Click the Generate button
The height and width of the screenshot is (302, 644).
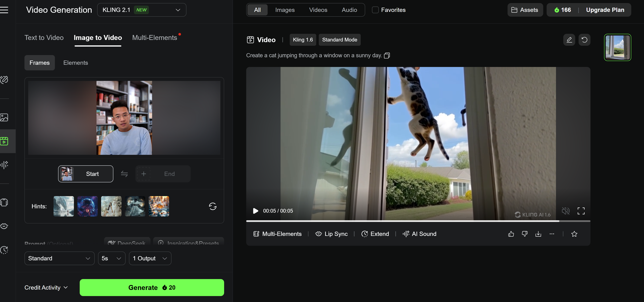[x=152, y=288]
